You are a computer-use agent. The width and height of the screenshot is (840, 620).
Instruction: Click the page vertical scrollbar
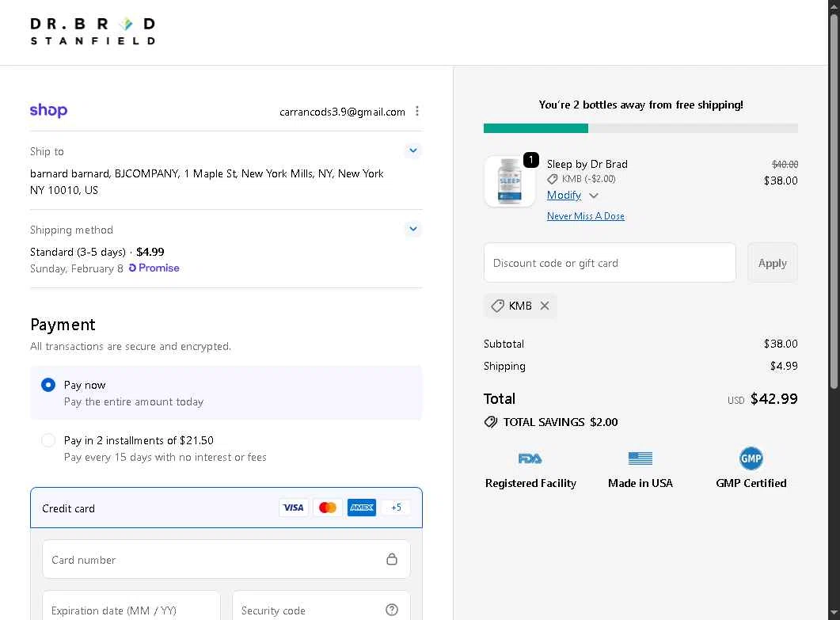pyautogui.click(x=834, y=201)
